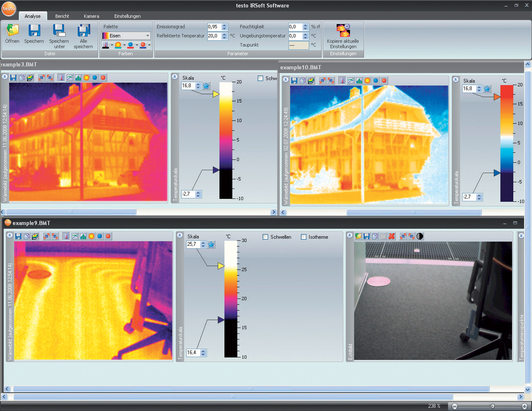Select red hot spot tool in example3.BMT
This screenshot has height=411, width=532.
tap(103, 78)
